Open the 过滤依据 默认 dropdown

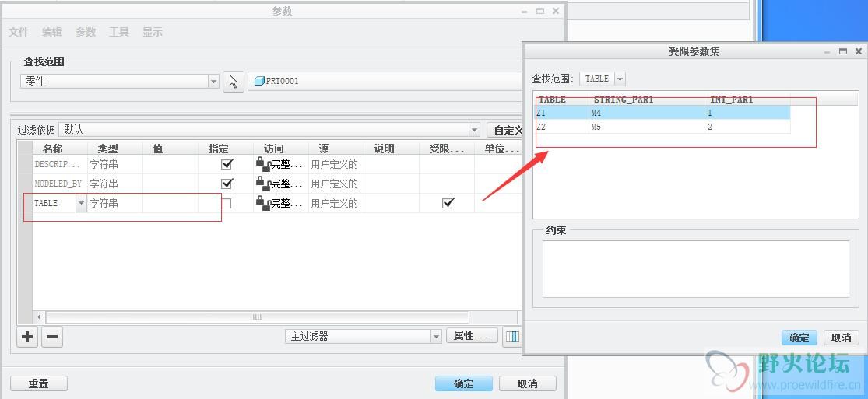474,130
